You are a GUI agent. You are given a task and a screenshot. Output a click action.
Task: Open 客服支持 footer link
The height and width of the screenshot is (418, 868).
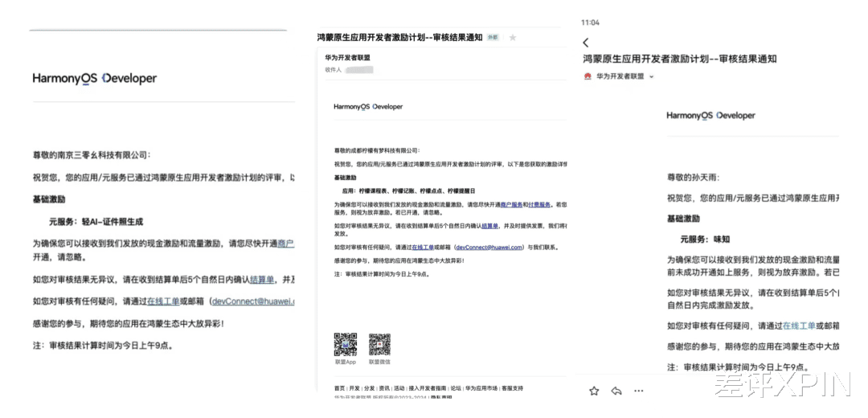[x=512, y=388]
